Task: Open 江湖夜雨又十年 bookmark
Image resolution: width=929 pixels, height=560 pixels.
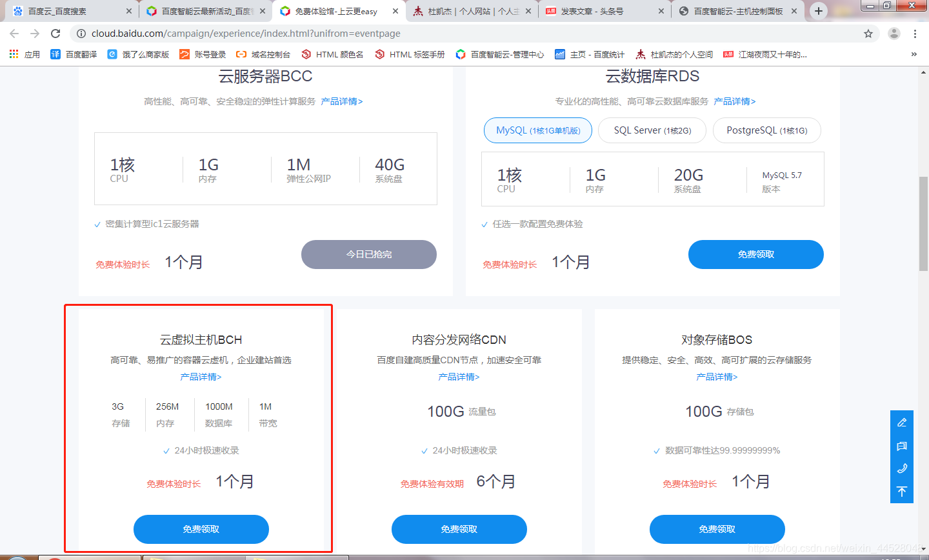Action: pyautogui.click(x=765, y=55)
